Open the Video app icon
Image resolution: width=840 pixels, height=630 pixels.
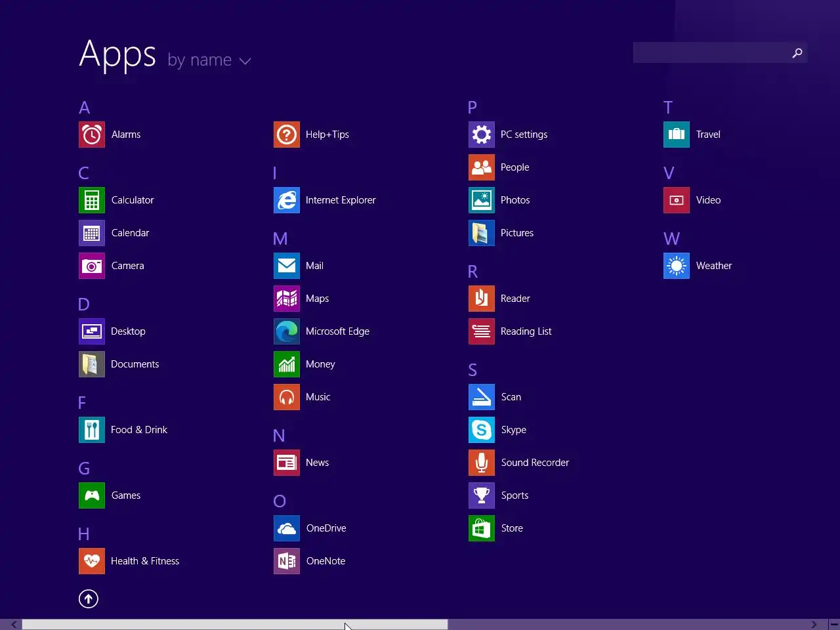tap(677, 200)
